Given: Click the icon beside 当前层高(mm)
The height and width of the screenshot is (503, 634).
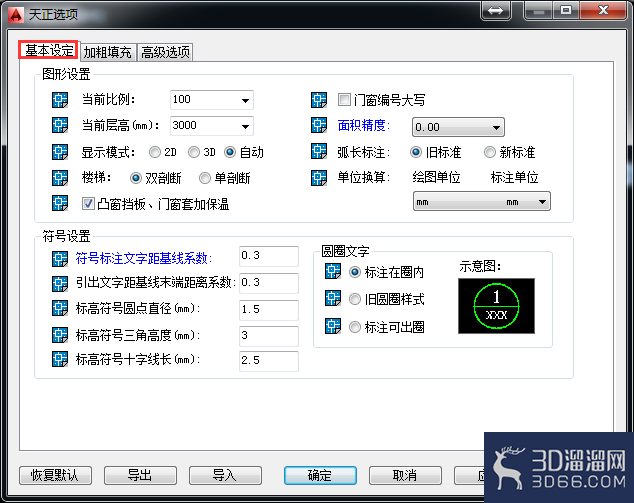Looking at the screenshot, I should [60, 125].
